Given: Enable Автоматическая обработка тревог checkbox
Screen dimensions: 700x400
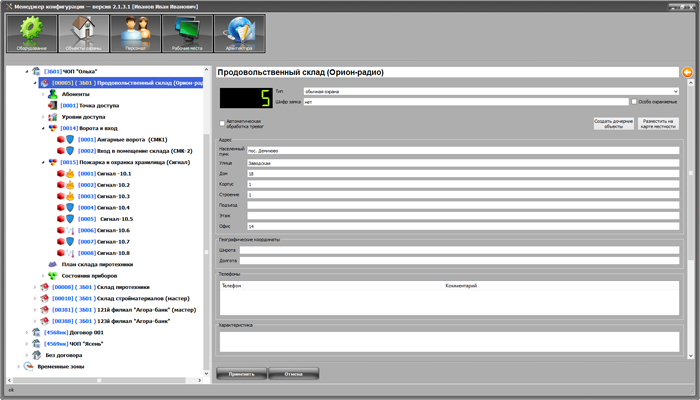Looking at the screenshot, I should coord(221,122).
